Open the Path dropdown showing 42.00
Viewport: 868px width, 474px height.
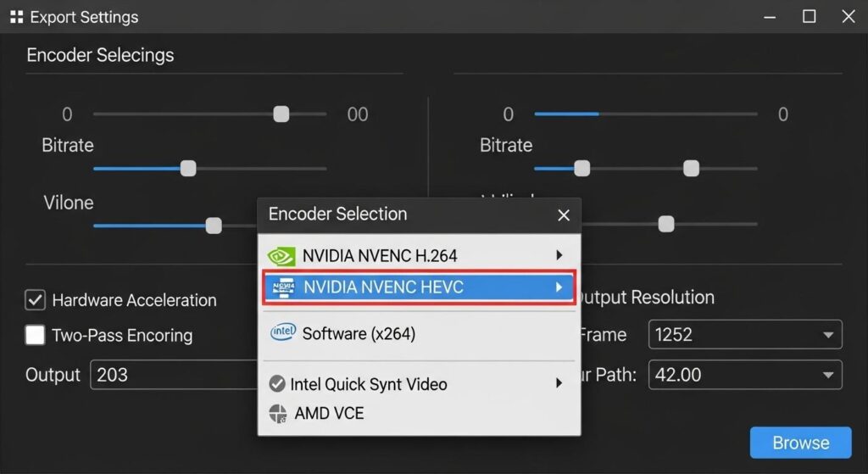744,375
